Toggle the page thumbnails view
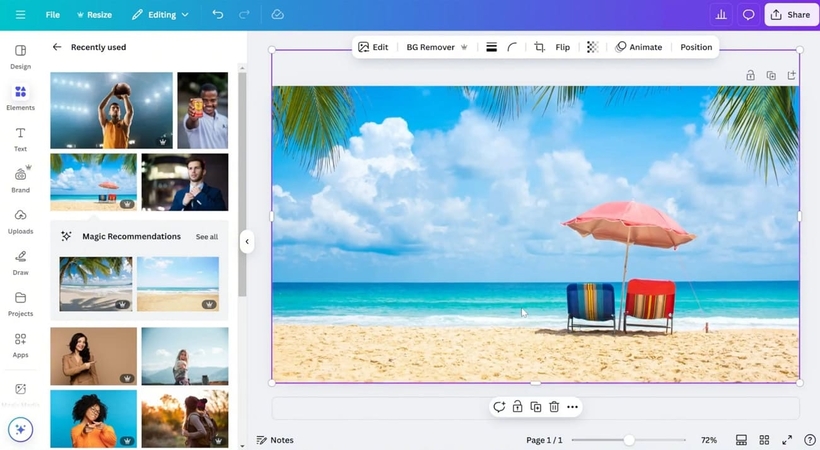The height and width of the screenshot is (450, 820). pyautogui.click(x=741, y=440)
